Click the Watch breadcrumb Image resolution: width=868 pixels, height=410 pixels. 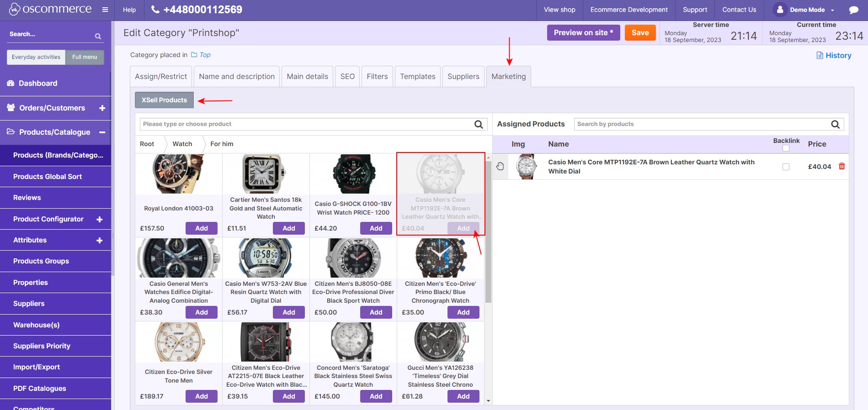[x=182, y=144]
